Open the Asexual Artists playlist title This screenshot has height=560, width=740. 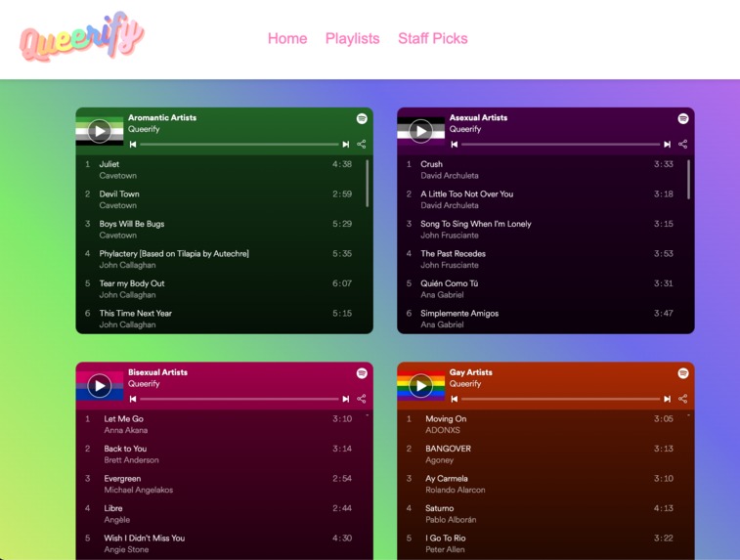pyautogui.click(x=478, y=118)
